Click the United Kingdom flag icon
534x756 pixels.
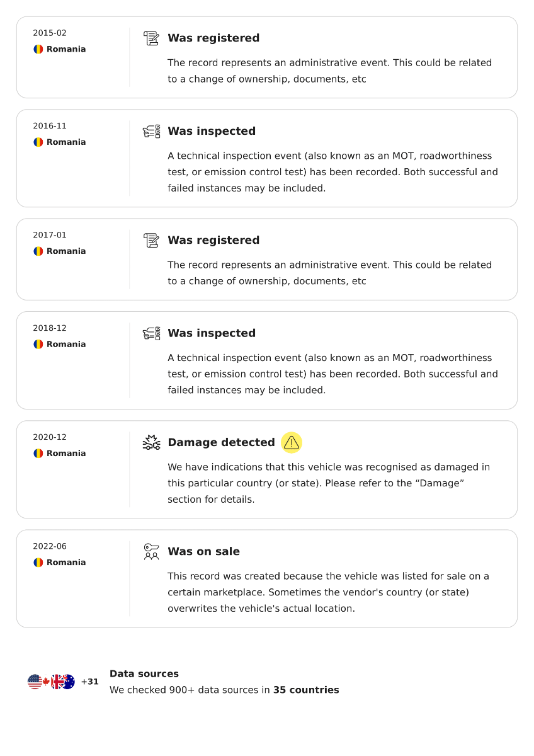[x=57, y=682]
